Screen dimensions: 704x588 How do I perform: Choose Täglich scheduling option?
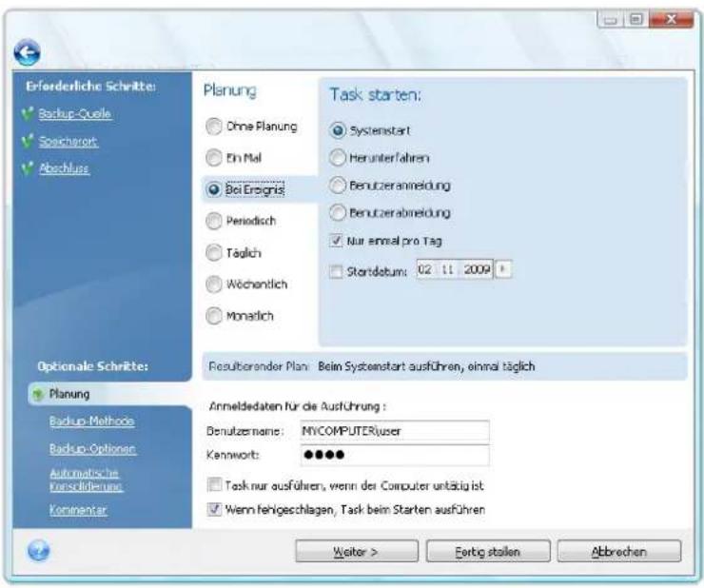[x=214, y=252]
